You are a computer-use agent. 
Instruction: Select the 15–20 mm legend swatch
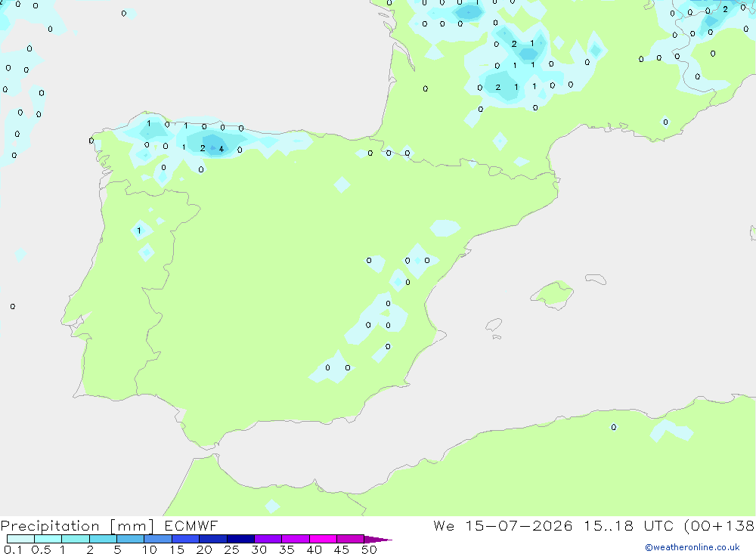(x=186, y=539)
